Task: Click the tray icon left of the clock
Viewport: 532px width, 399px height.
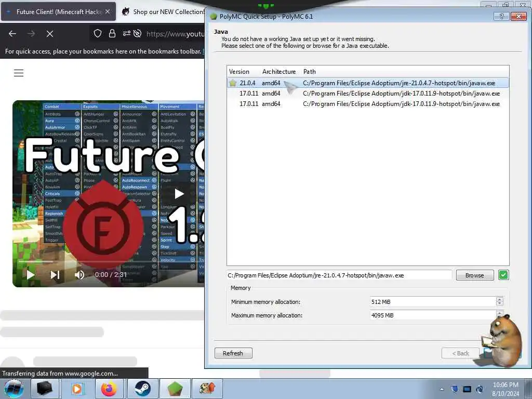Action: tap(480, 389)
